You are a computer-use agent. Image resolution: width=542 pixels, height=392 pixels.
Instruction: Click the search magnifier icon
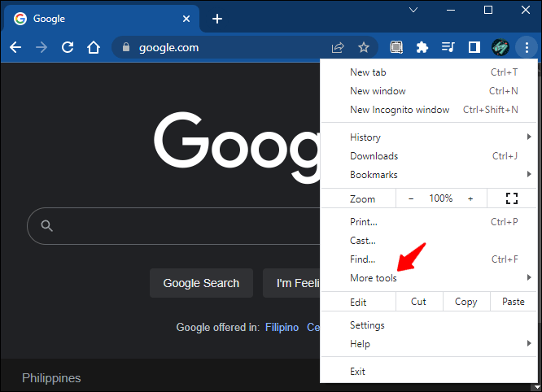point(46,226)
